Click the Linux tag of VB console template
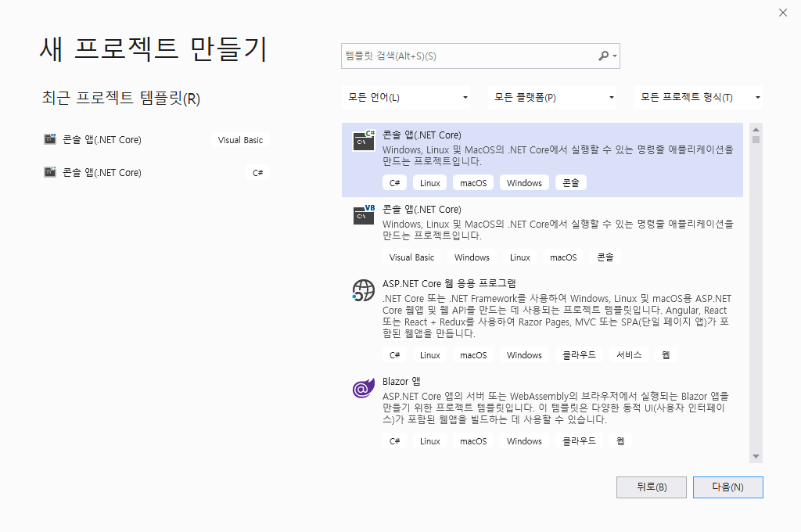The image size is (801, 532). tap(519, 257)
